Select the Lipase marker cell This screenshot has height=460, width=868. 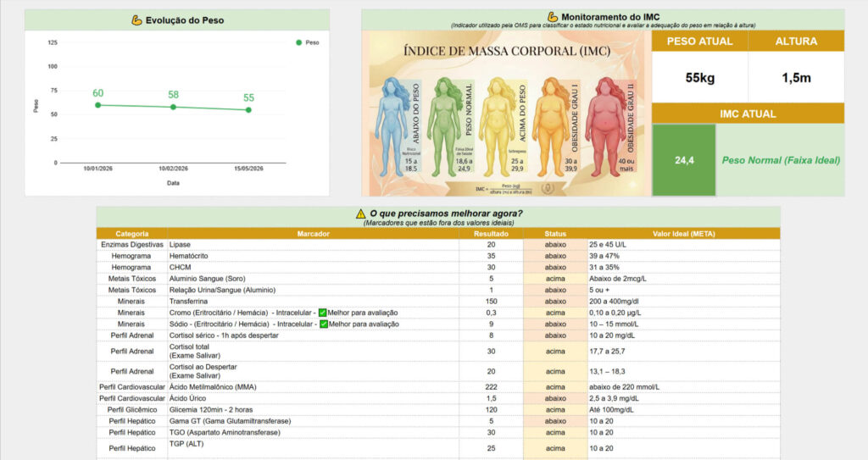tap(314, 245)
